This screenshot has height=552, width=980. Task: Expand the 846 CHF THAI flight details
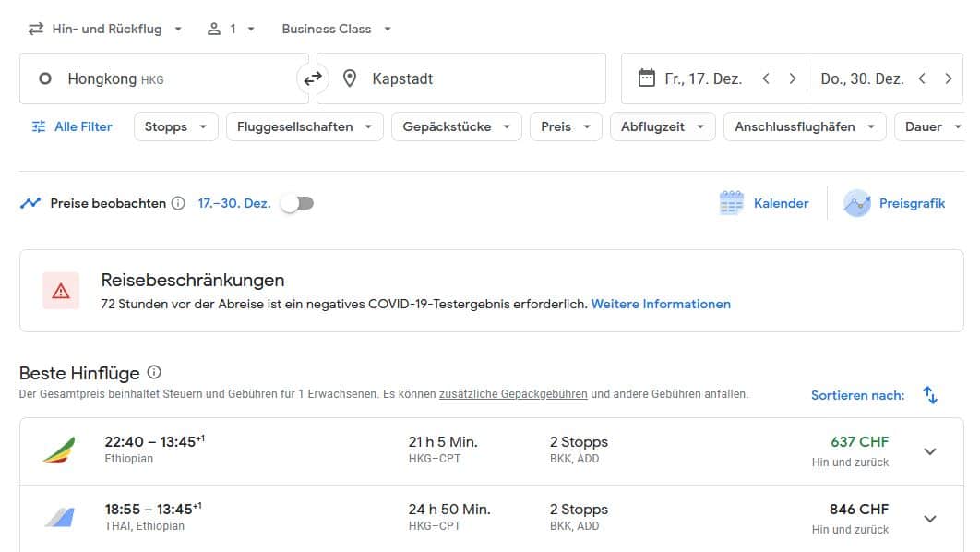tap(930, 519)
